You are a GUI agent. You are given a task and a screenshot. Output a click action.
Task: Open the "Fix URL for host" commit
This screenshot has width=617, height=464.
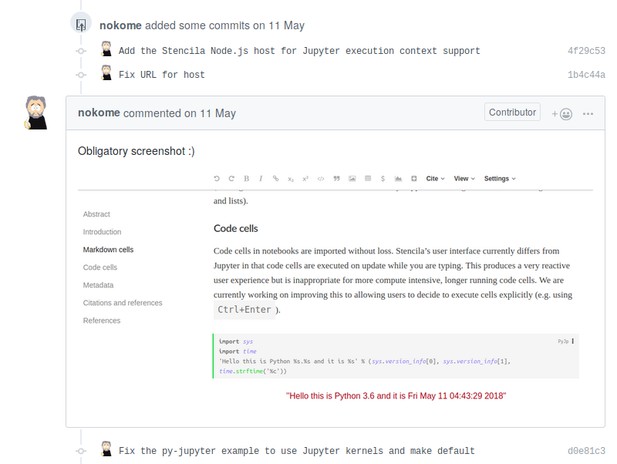(162, 75)
